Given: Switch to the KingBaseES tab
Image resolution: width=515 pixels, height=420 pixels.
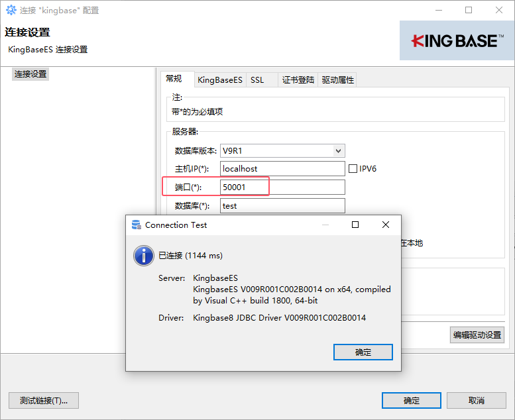Looking at the screenshot, I should (220, 79).
